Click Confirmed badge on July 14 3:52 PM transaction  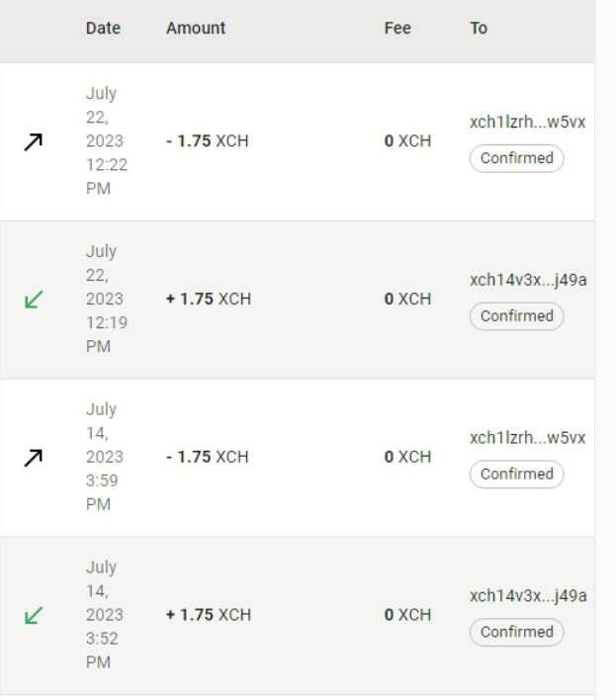click(516, 632)
